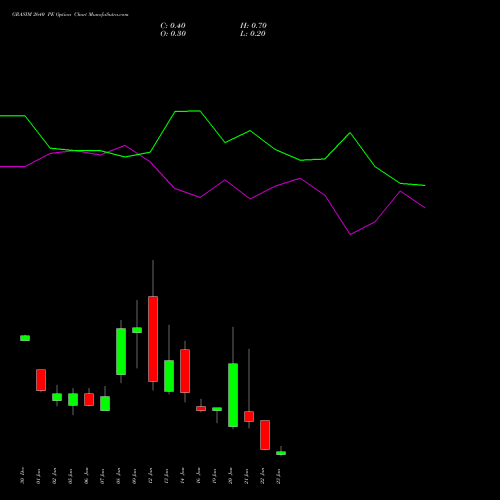Click the 30 Dec date label
The height and width of the screenshot is (500, 500).
point(22,476)
